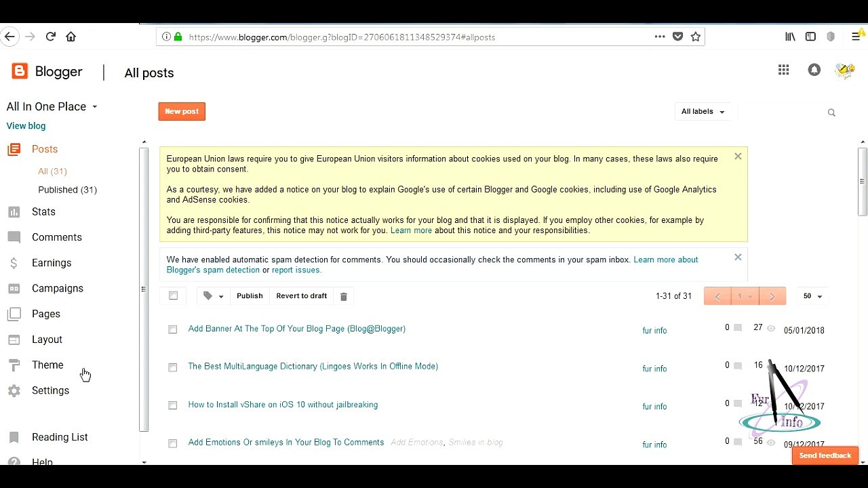
Task: Open the browser library icon
Action: point(790,37)
